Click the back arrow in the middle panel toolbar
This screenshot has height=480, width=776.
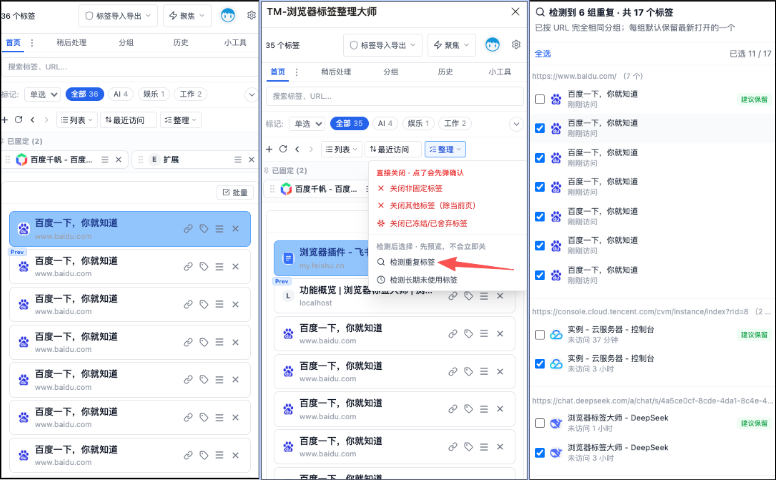[297, 149]
